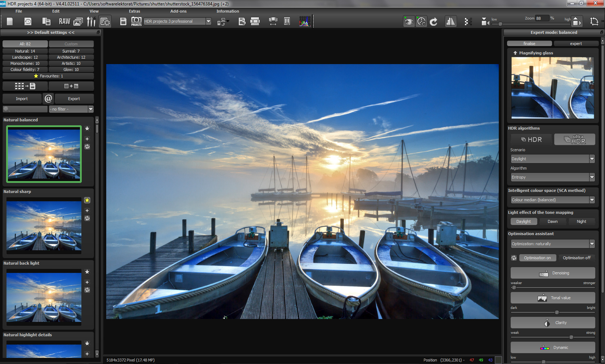
Task: Open the grid-and-gear settings icon
Action: point(105,22)
